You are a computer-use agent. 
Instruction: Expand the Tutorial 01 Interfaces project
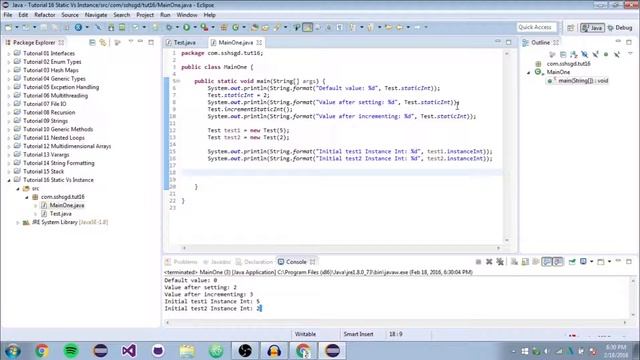tap(9, 53)
